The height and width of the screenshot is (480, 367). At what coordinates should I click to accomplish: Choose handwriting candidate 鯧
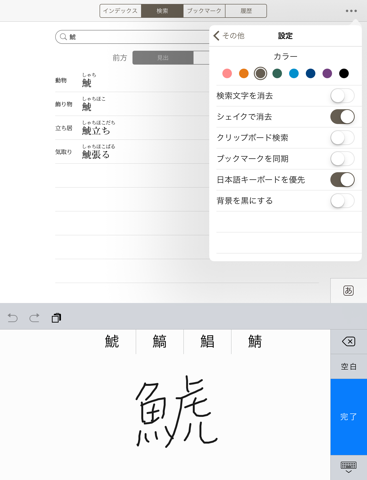pyautogui.click(x=207, y=342)
